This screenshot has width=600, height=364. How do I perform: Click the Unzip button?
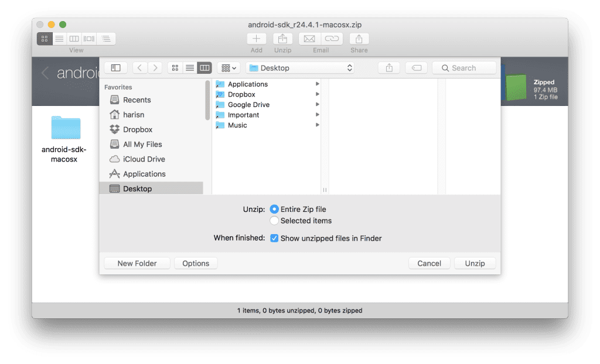[475, 263]
